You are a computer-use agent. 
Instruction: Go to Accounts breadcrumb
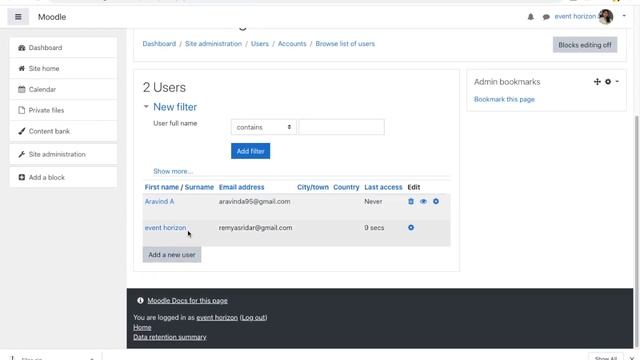[x=292, y=44]
